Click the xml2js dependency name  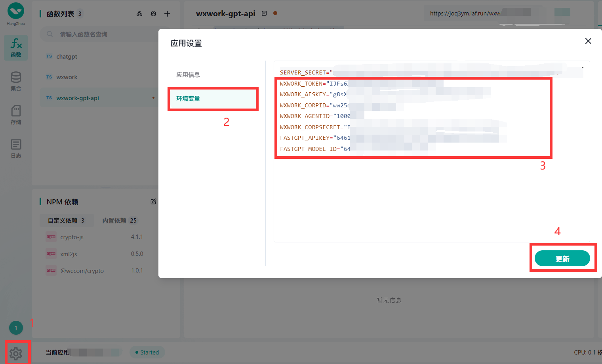click(x=69, y=254)
